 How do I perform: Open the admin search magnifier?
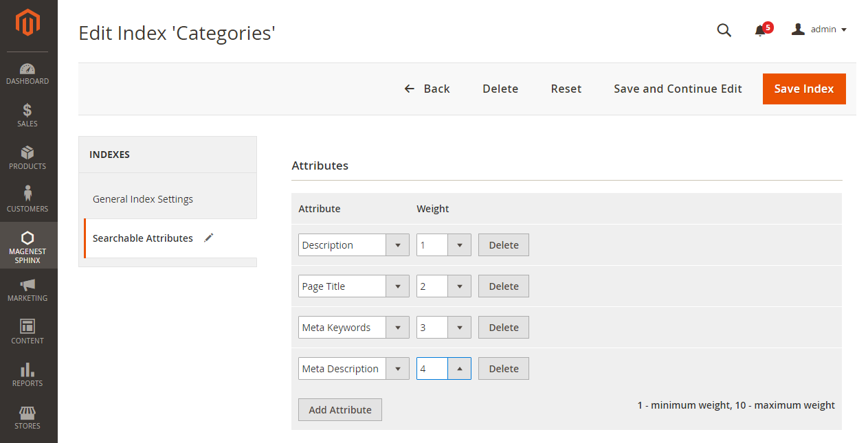(724, 30)
